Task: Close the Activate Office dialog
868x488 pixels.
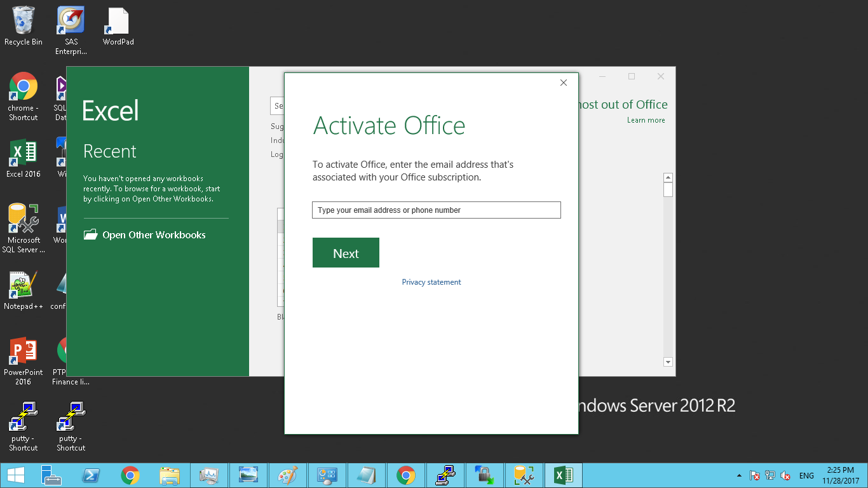Action: click(x=563, y=83)
